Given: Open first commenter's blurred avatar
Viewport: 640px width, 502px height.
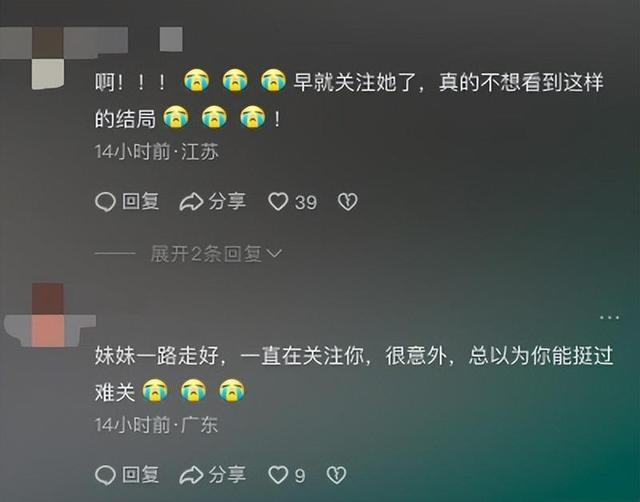Looking at the screenshot, I should (48, 58).
